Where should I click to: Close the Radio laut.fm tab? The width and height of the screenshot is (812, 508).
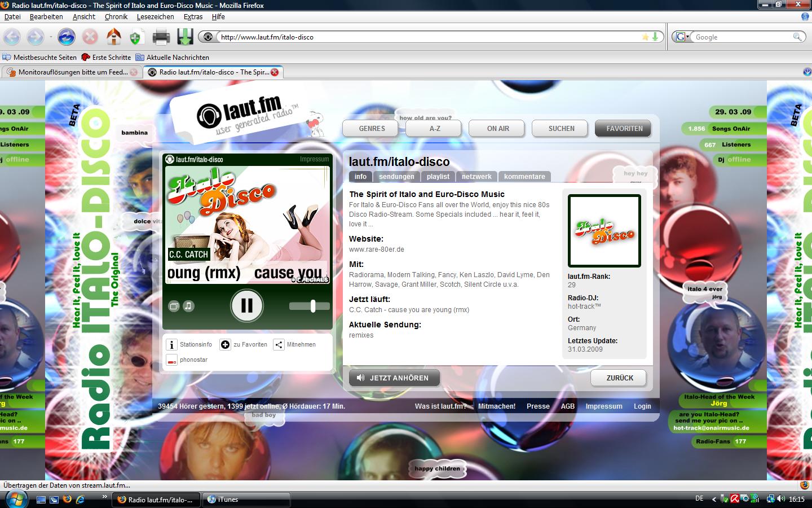275,72
